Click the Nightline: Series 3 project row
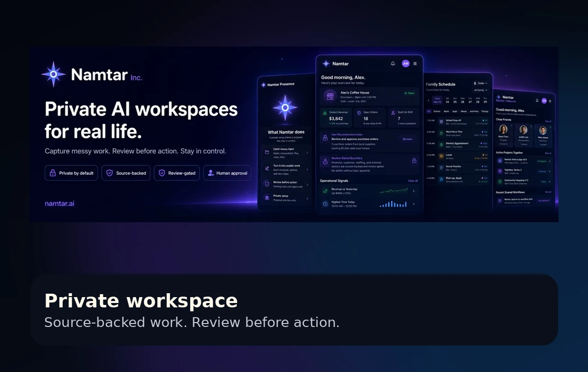Screen dimensions: 588x372 (524, 171)
